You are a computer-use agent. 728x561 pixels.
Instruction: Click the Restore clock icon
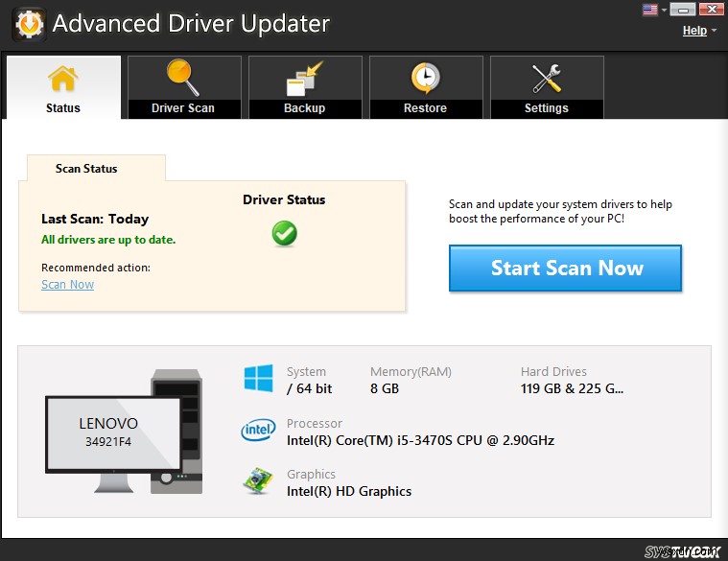pos(425,78)
